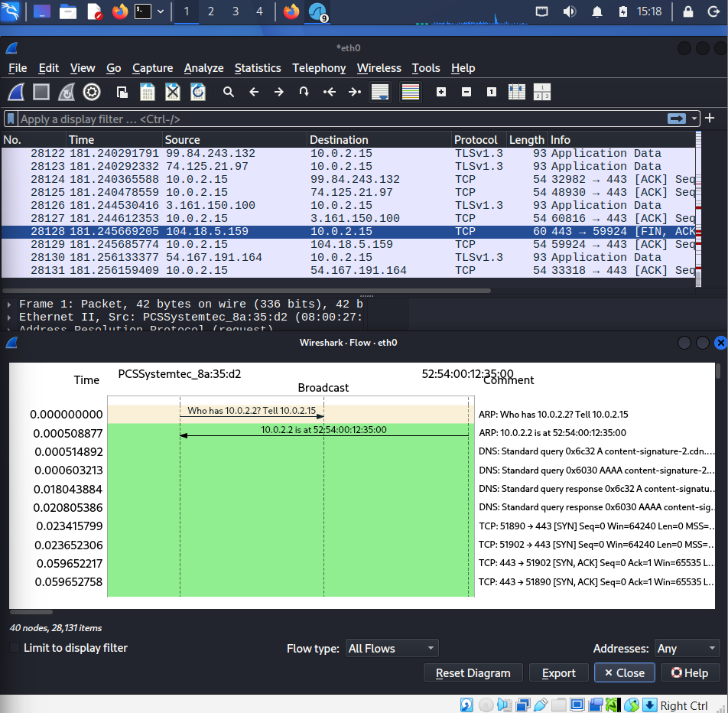
Task: Reset text to normal size
Action: coord(491,92)
